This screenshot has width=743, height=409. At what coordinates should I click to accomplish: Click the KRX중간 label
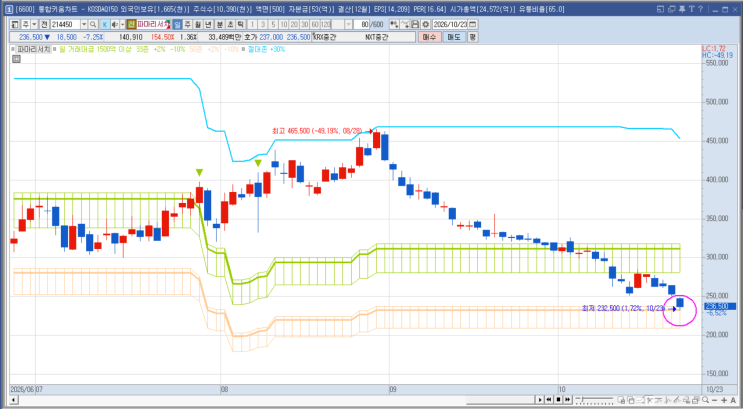point(324,36)
